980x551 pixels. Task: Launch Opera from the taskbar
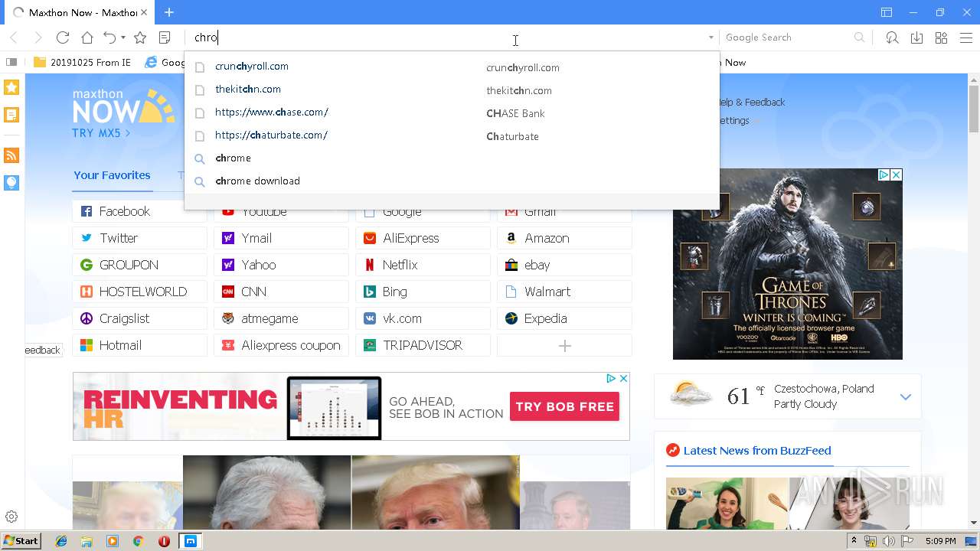click(164, 541)
